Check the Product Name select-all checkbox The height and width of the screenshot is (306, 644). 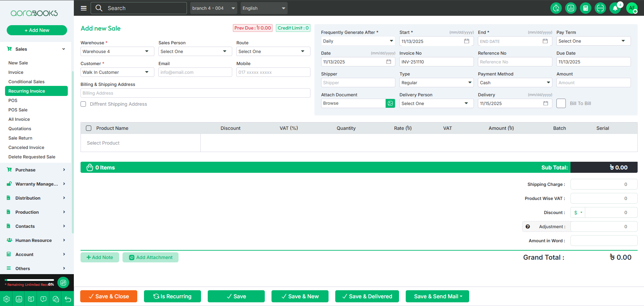89,128
